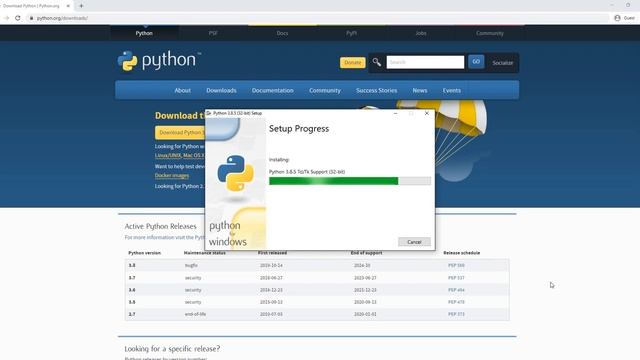This screenshot has width=640, height=360.
Task: Open the Events menu in the nav bar
Action: click(451, 90)
